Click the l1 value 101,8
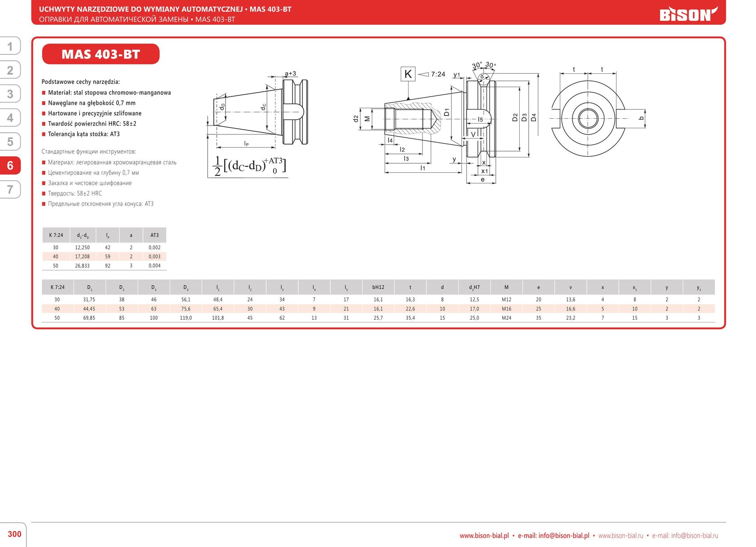 (218, 318)
